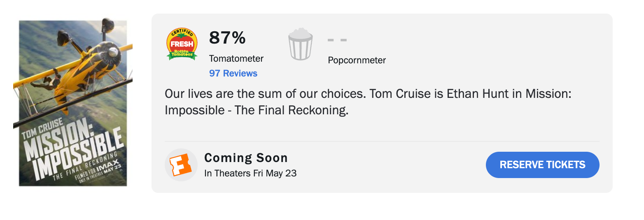This screenshot has height=220, width=644.
Task: Click the synopsis line starting with Our lives
Action: (x=368, y=94)
